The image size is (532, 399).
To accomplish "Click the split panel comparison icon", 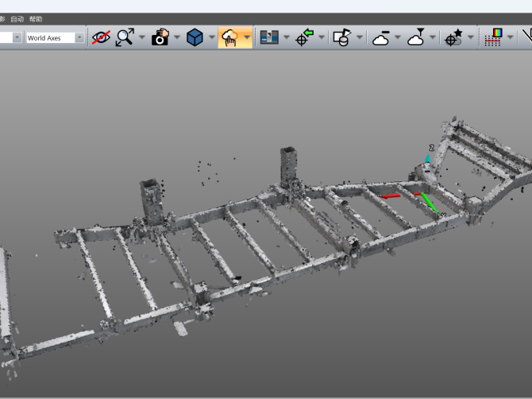I will (x=269, y=37).
